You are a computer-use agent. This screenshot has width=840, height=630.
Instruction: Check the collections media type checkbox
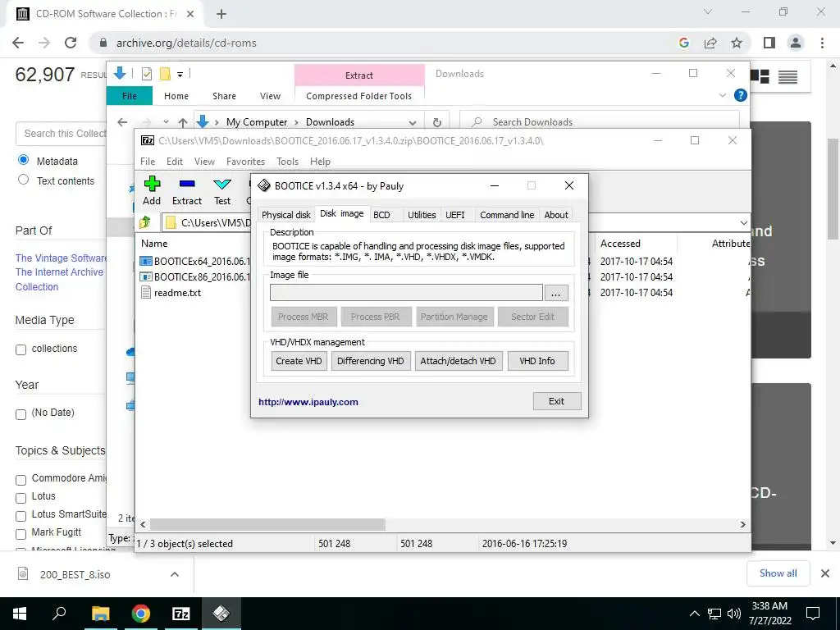pyautogui.click(x=21, y=349)
